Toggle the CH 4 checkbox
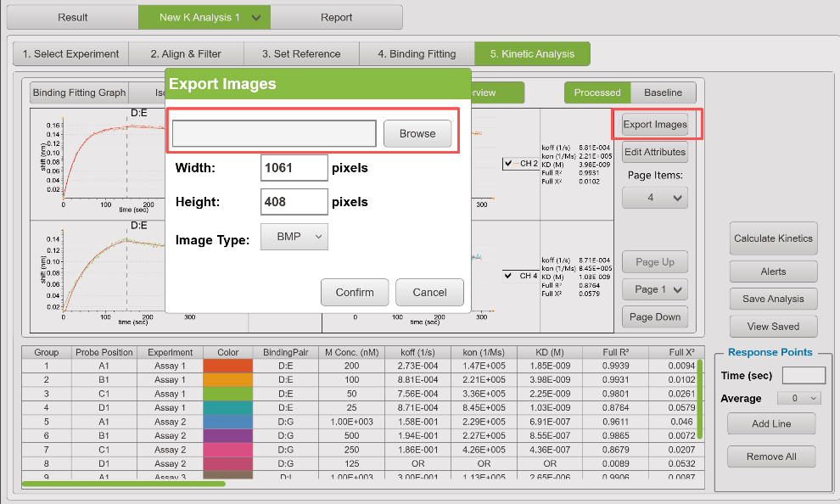 pyautogui.click(x=508, y=276)
